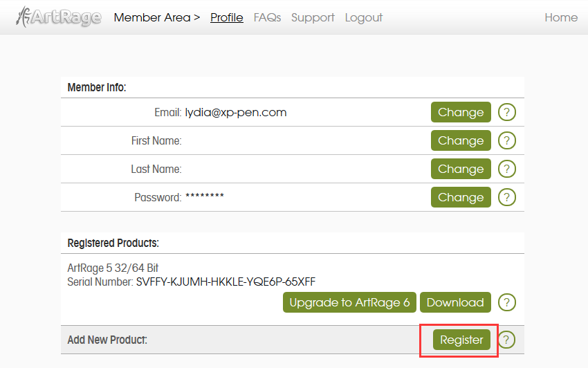Click Upgrade to ArtRage 6 button
Viewport: 588px width, 368px height.
pyautogui.click(x=349, y=302)
